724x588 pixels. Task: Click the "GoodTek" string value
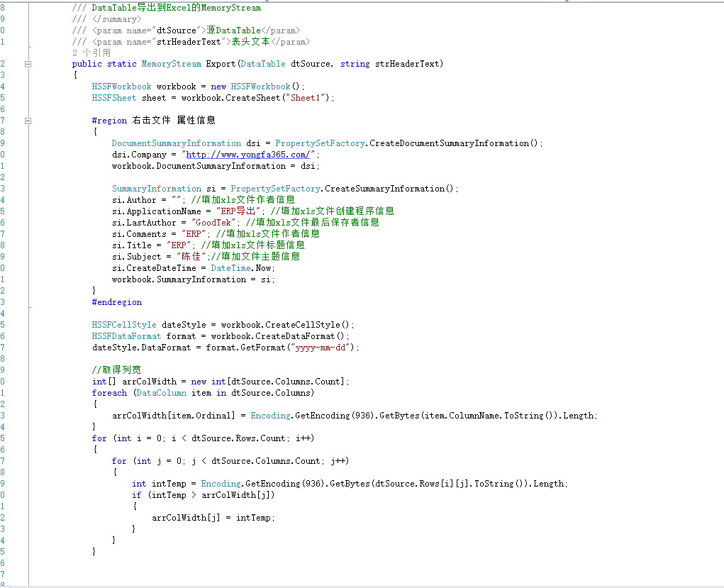pyautogui.click(x=213, y=223)
